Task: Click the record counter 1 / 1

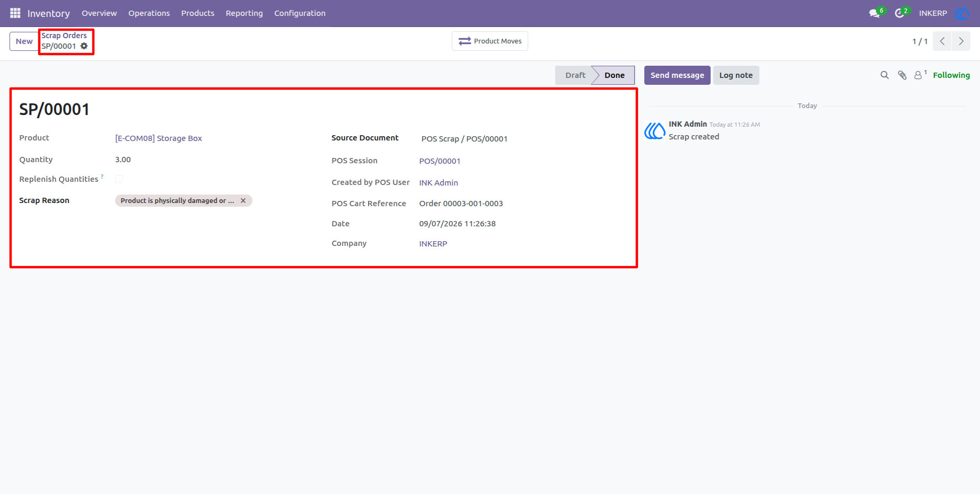Action: point(920,41)
